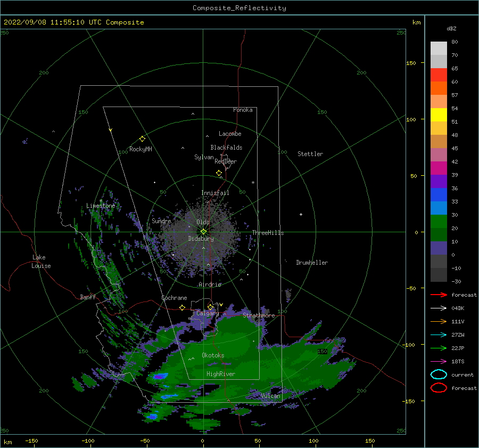Click the Airdrie town label
The height and width of the screenshot is (448, 479).
point(210,284)
